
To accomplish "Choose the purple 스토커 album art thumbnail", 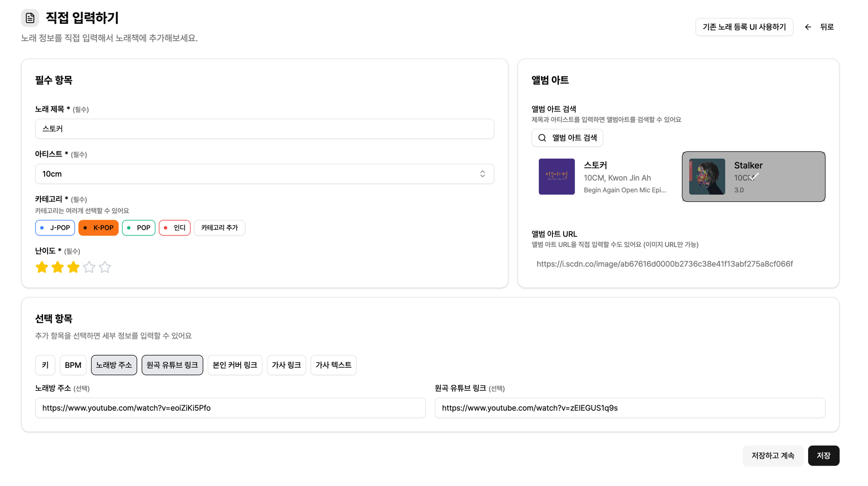I will coord(556,176).
